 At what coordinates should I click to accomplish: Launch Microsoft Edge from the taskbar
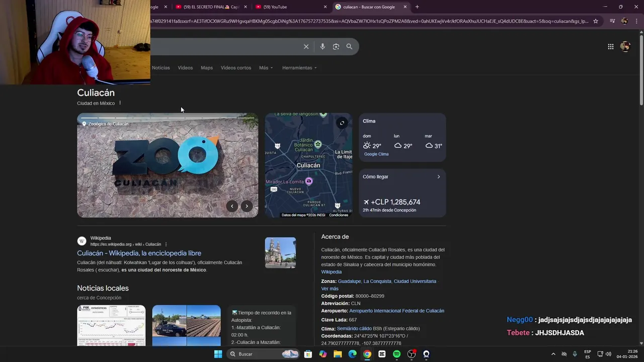(x=352, y=354)
